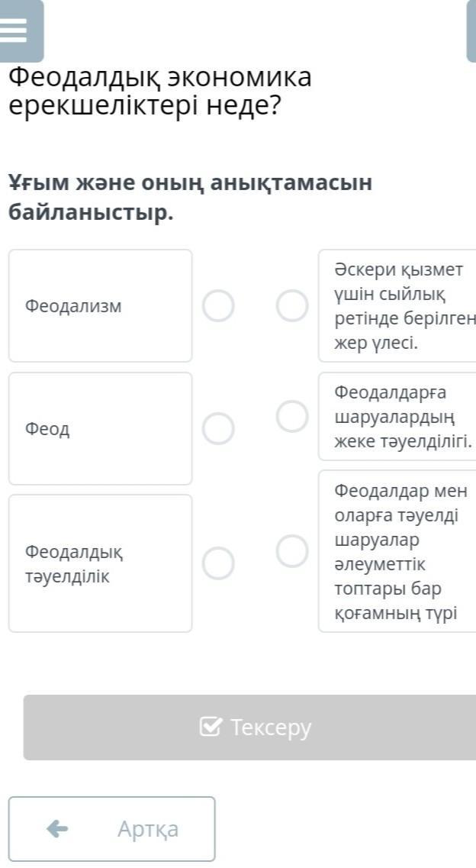Viewport: 476px width, 868px height.
Task: Click the back arrow icon
Action: (x=57, y=828)
